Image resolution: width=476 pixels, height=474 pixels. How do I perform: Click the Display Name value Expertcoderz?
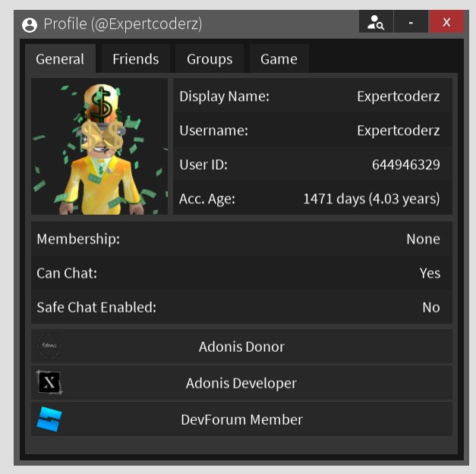tap(399, 96)
